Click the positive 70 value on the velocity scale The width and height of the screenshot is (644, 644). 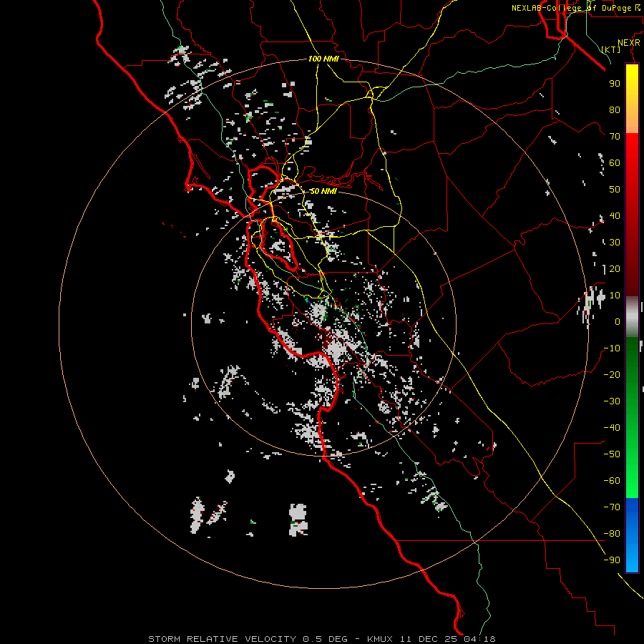click(x=615, y=137)
